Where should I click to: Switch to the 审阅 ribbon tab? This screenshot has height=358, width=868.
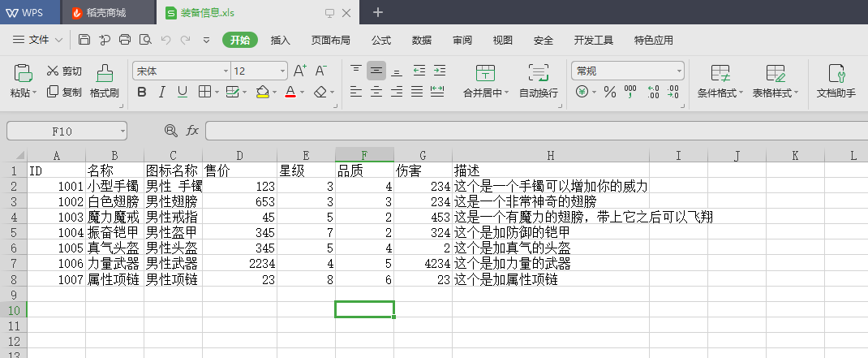click(x=462, y=40)
